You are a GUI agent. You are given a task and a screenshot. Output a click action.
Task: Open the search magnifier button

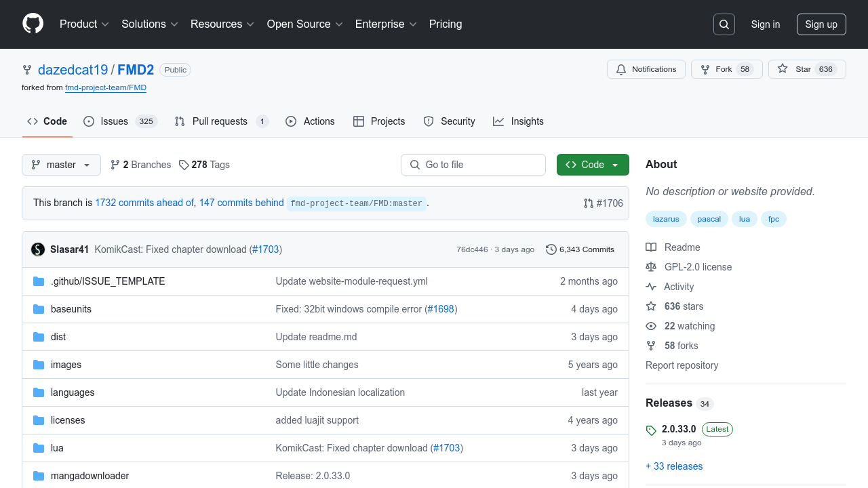pos(724,24)
